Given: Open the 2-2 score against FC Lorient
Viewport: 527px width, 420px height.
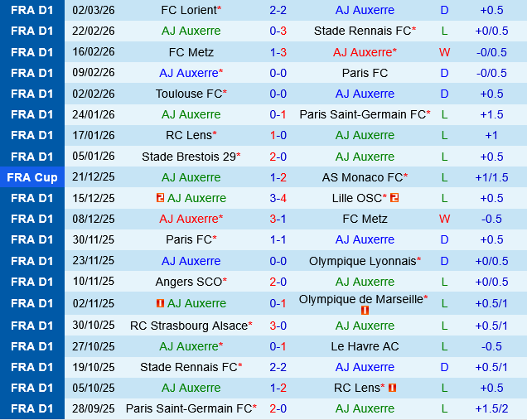Looking at the screenshot, I should pyautogui.click(x=278, y=10).
